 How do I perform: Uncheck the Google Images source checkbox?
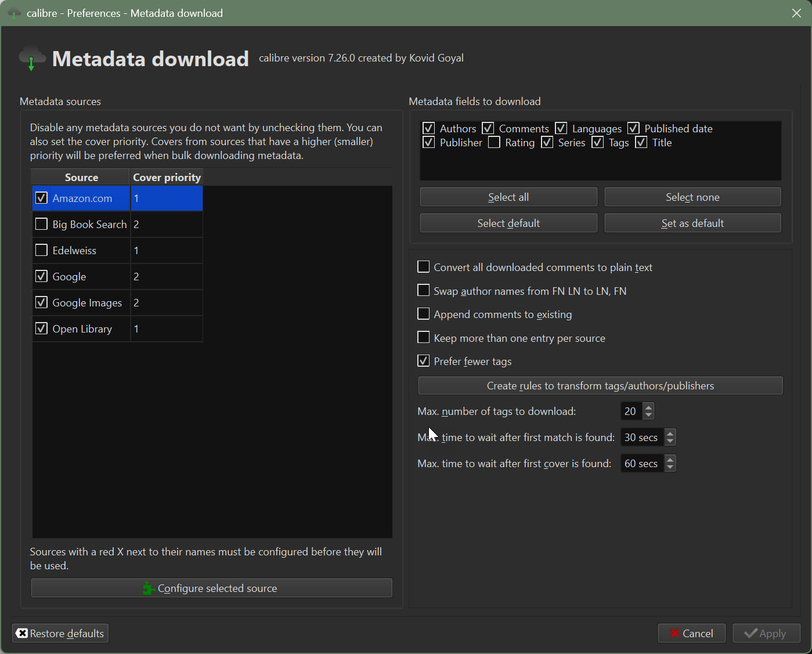pos(41,302)
